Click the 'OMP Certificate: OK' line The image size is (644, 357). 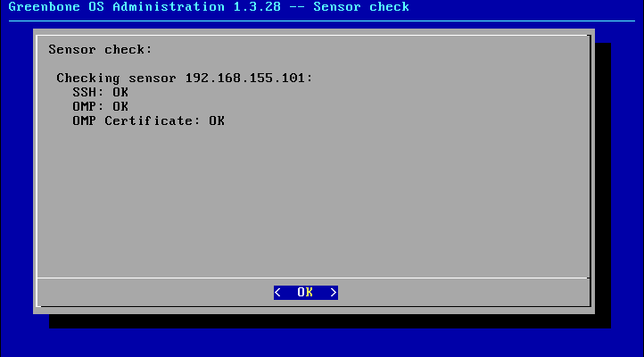coord(148,120)
